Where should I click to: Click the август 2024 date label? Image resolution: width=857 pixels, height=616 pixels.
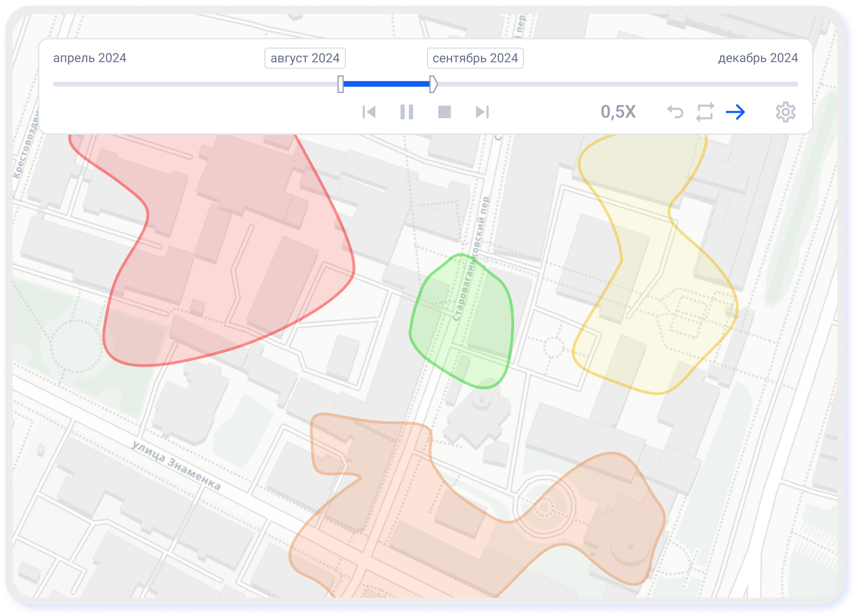305,58
